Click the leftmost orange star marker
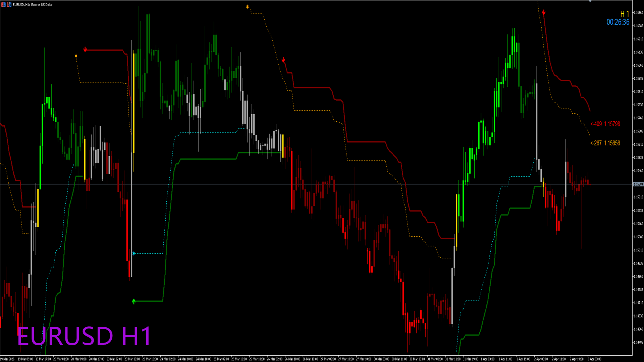This screenshot has height=362, width=644. [x=76, y=56]
